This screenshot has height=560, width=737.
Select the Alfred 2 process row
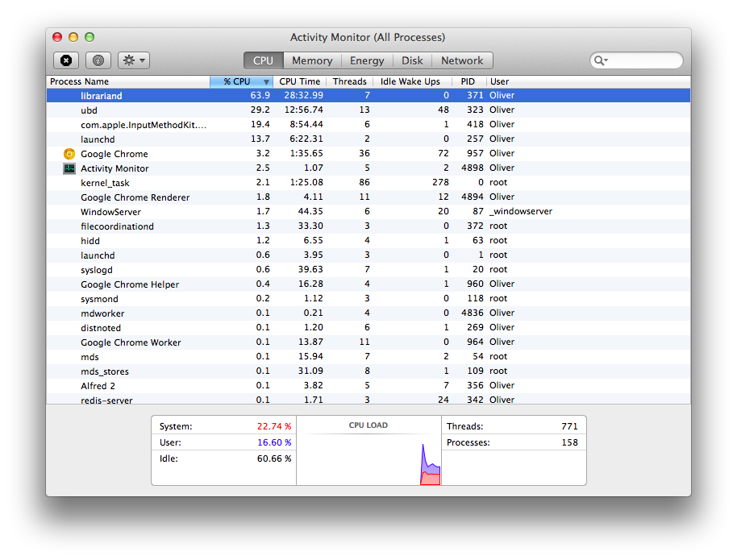click(x=368, y=386)
